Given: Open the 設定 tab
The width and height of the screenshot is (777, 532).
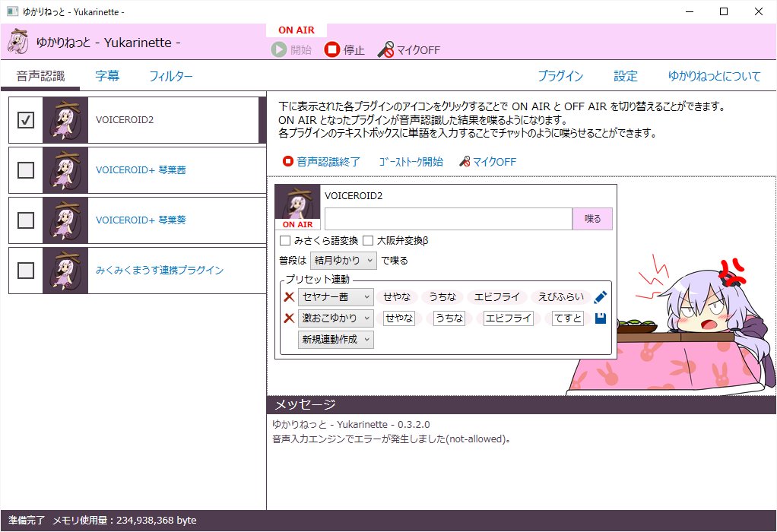Looking at the screenshot, I should pos(626,76).
